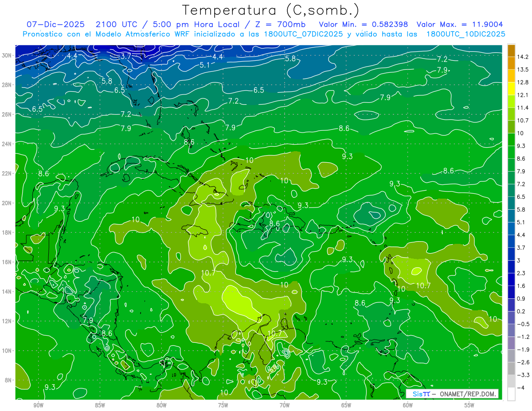Click the 8N latitude axis label

[x=8, y=380]
